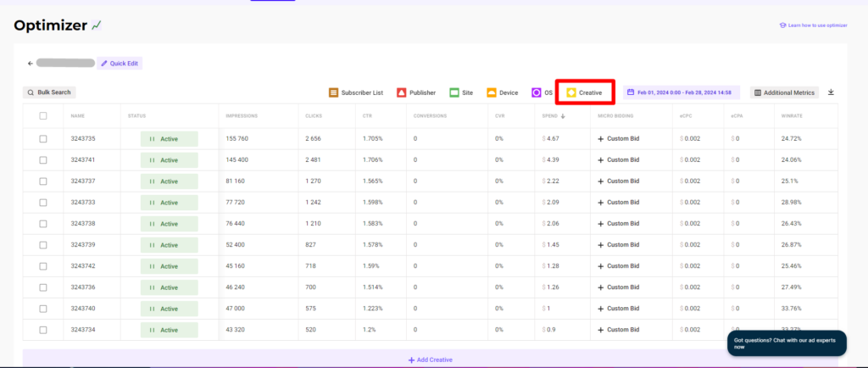Check the box for creative 3243738
Image resolution: width=868 pixels, height=368 pixels.
[43, 224]
